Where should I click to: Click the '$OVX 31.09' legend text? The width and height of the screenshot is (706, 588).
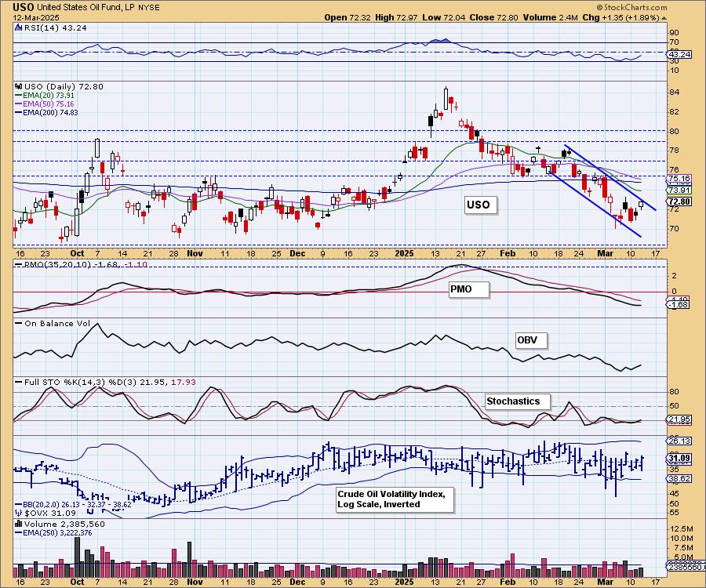point(50,513)
